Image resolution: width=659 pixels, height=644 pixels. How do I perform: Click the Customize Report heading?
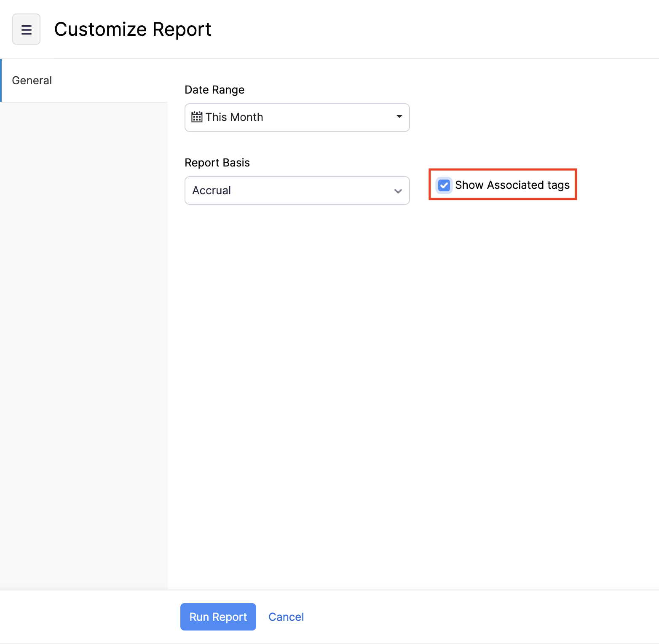click(x=133, y=30)
